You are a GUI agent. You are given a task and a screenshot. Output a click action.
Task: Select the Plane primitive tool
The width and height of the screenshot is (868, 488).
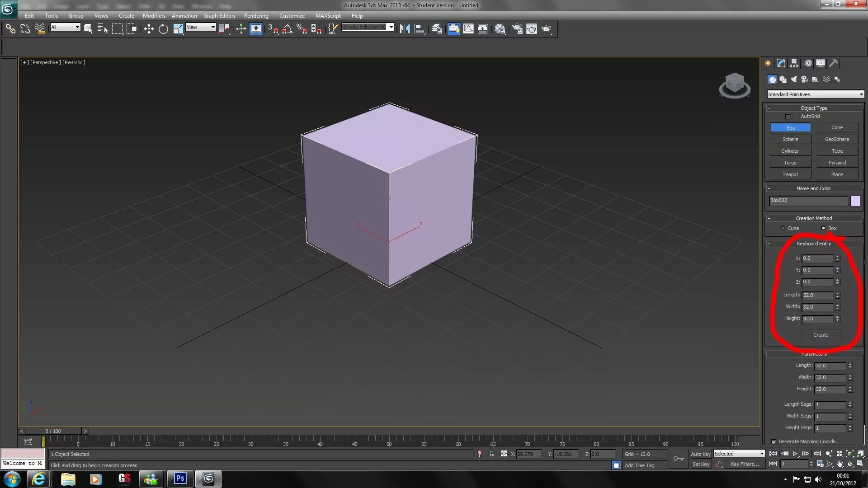[x=836, y=174]
